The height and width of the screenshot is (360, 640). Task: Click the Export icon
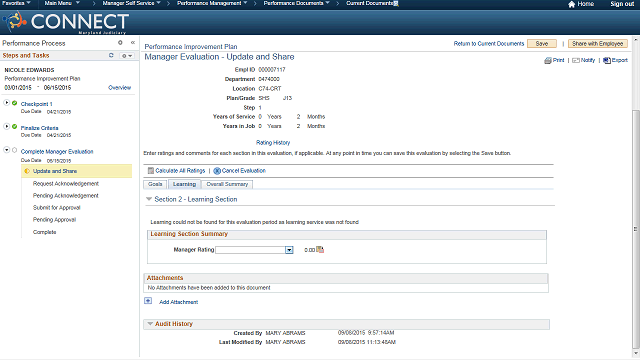coord(607,60)
